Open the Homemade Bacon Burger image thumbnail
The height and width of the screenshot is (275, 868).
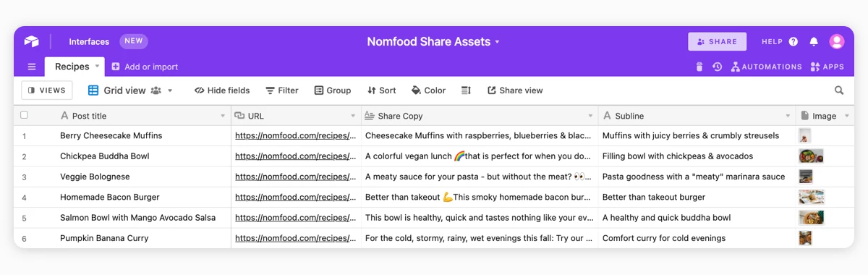(811, 197)
